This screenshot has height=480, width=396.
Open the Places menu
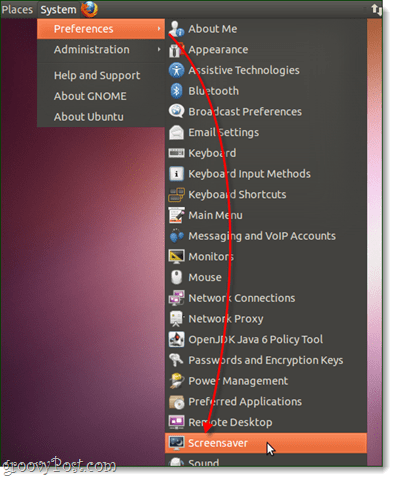pos(17,10)
